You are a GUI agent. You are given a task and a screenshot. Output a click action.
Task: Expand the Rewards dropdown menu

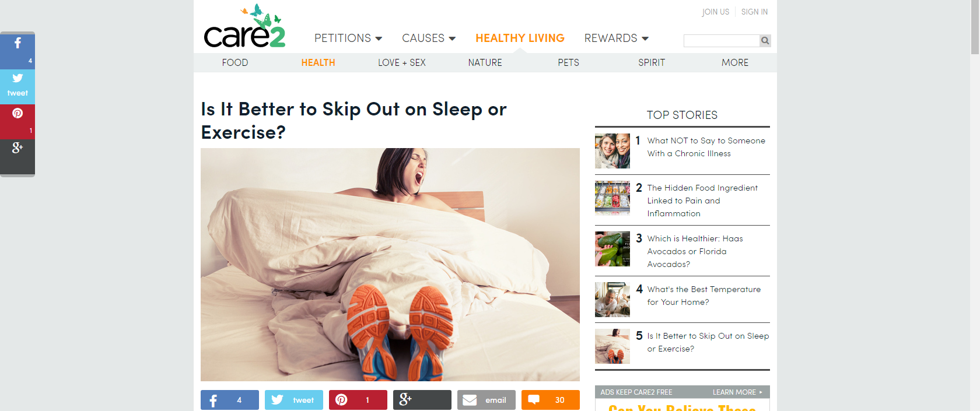(x=617, y=38)
